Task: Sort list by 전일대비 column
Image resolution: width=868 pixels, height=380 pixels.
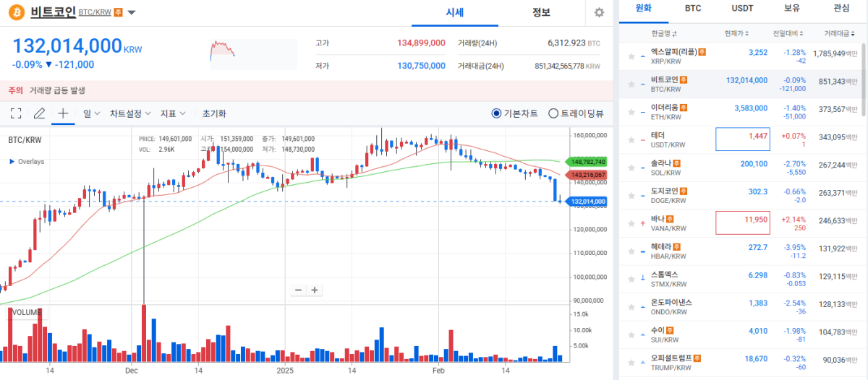Action: [789, 34]
